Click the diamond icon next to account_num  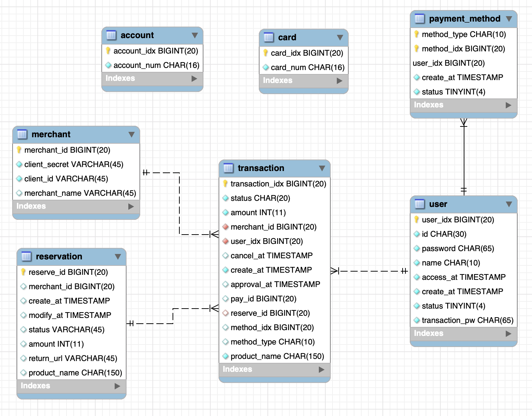pos(108,65)
